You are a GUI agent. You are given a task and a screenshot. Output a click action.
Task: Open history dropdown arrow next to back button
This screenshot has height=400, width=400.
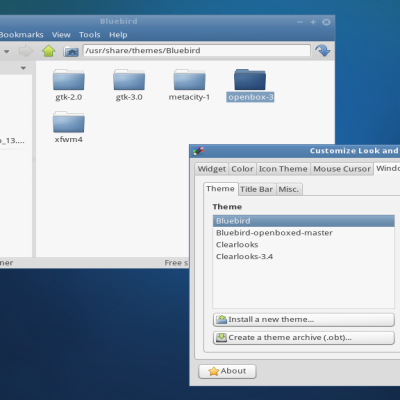(6, 51)
